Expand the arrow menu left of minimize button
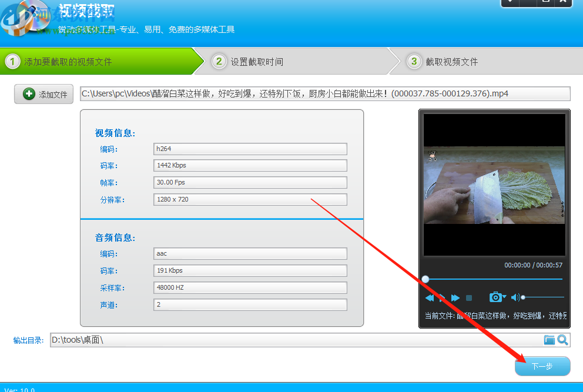Screen dimensions: 583x392 point(510,3)
